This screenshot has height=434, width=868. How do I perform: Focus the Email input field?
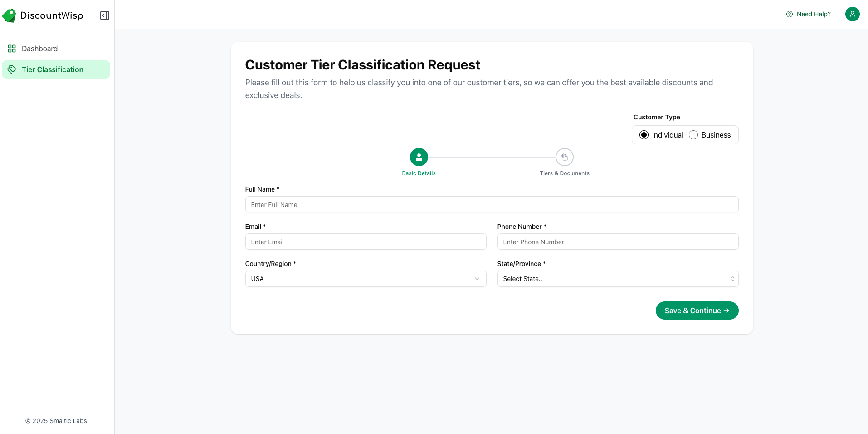click(366, 242)
